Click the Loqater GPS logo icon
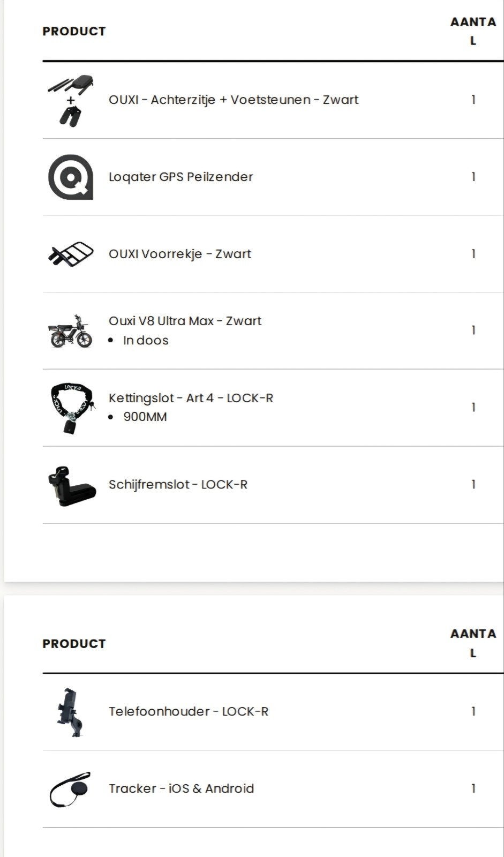The image size is (504, 857). [x=71, y=177]
